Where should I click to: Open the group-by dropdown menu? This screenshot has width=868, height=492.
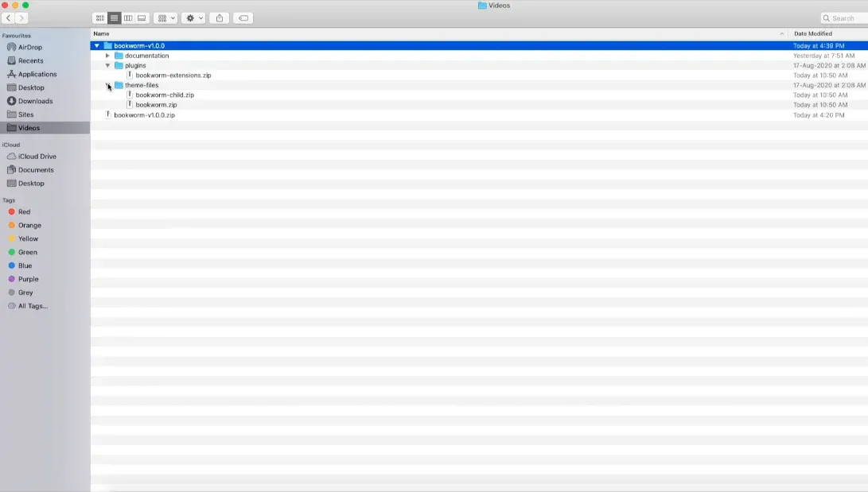pyautogui.click(x=165, y=18)
